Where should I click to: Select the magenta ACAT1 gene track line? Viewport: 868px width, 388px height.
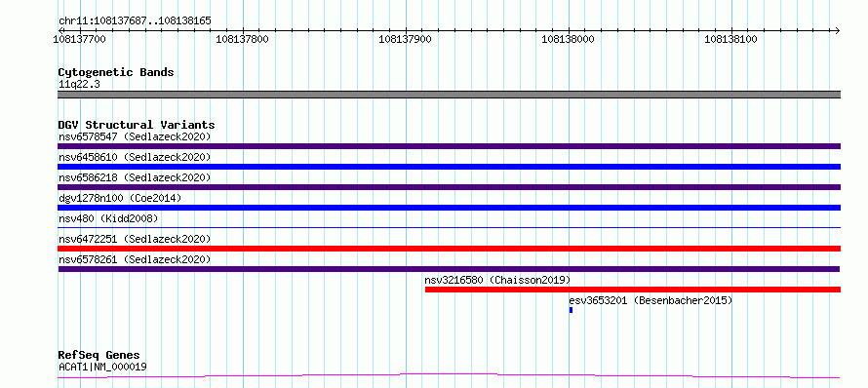tap(449, 376)
